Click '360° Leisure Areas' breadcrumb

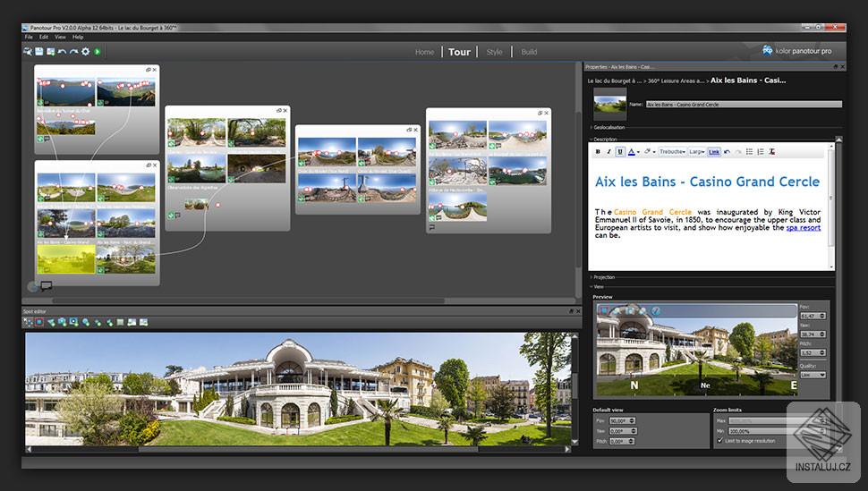pos(676,80)
